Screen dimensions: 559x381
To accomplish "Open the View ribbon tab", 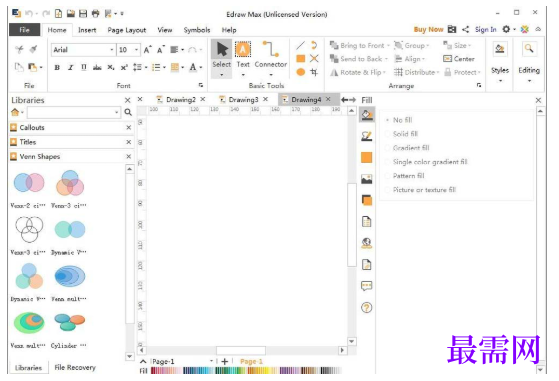I will tap(165, 30).
